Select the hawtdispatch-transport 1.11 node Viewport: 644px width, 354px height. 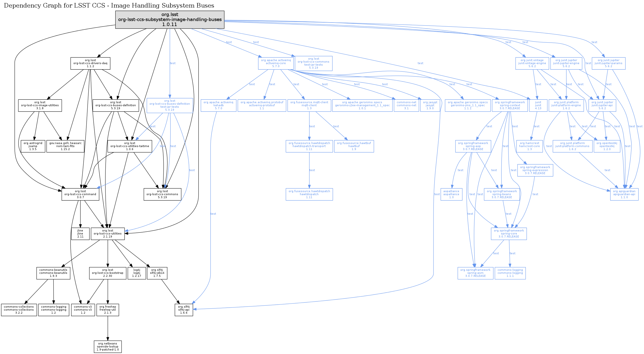coord(309,146)
